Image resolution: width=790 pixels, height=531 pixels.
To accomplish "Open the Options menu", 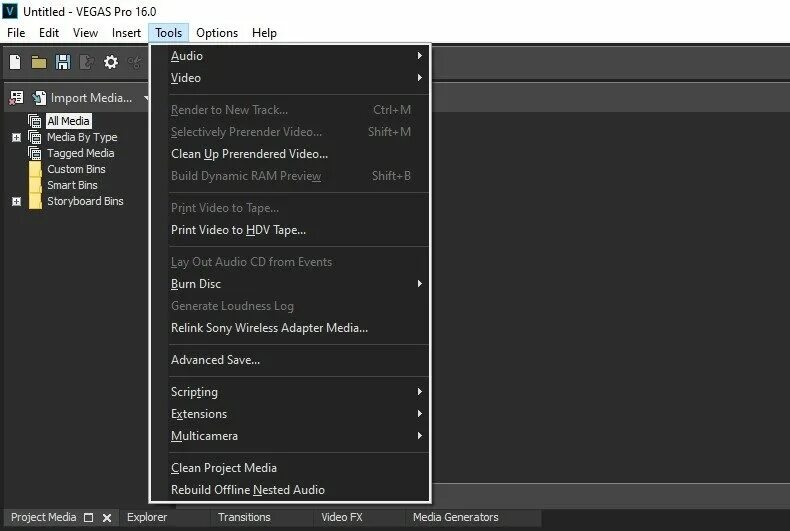I will pos(217,33).
